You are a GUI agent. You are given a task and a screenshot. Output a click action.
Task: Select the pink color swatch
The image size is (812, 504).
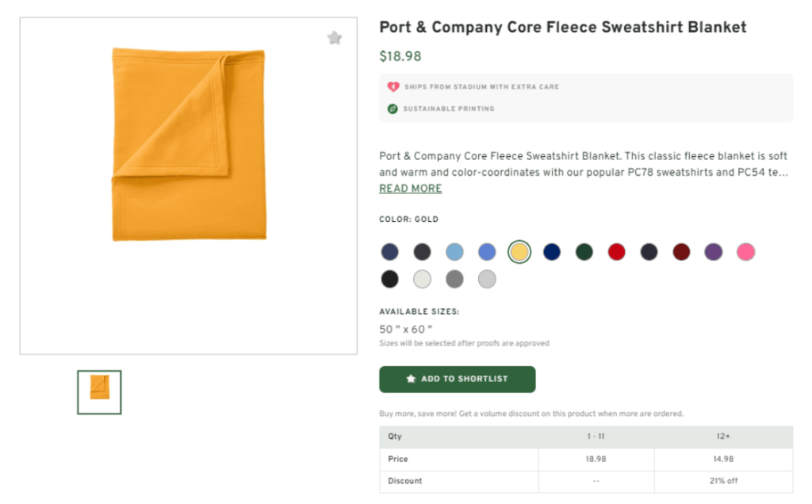click(x=746, y=251)
